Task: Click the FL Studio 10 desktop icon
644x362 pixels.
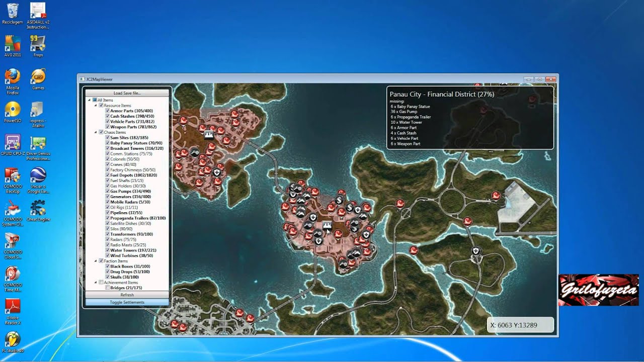Action: pos(13,341)
